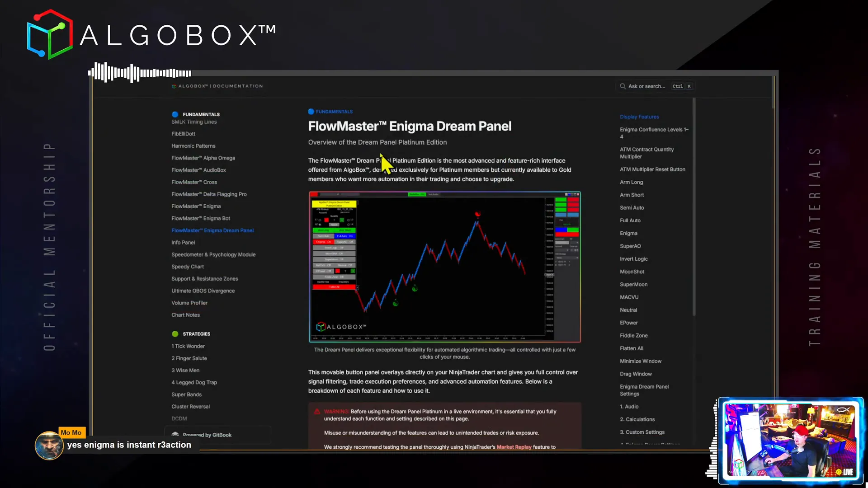Jump to Semi Auto section
The height and width of the screenshot is (488, 868).
point(632,208)
